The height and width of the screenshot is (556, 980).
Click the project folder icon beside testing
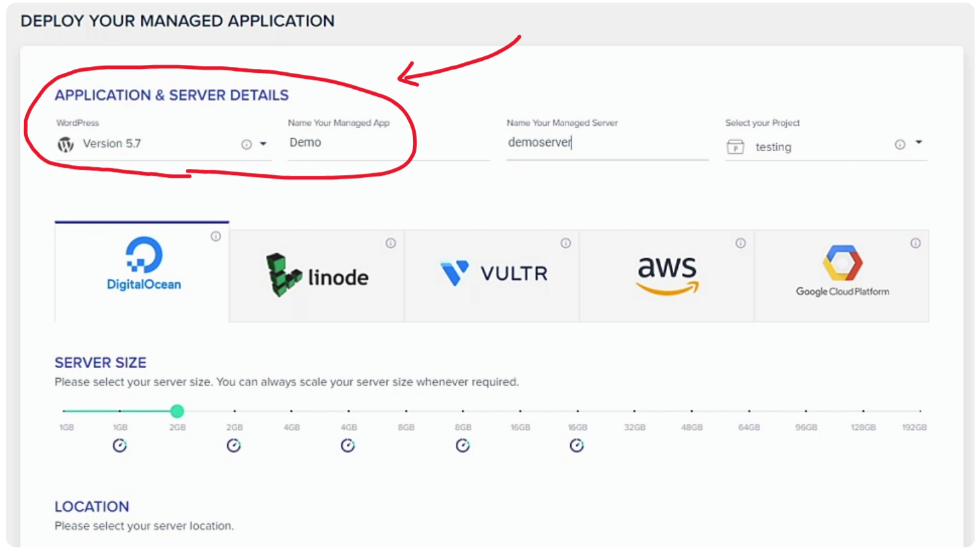(x=735, y=147)
